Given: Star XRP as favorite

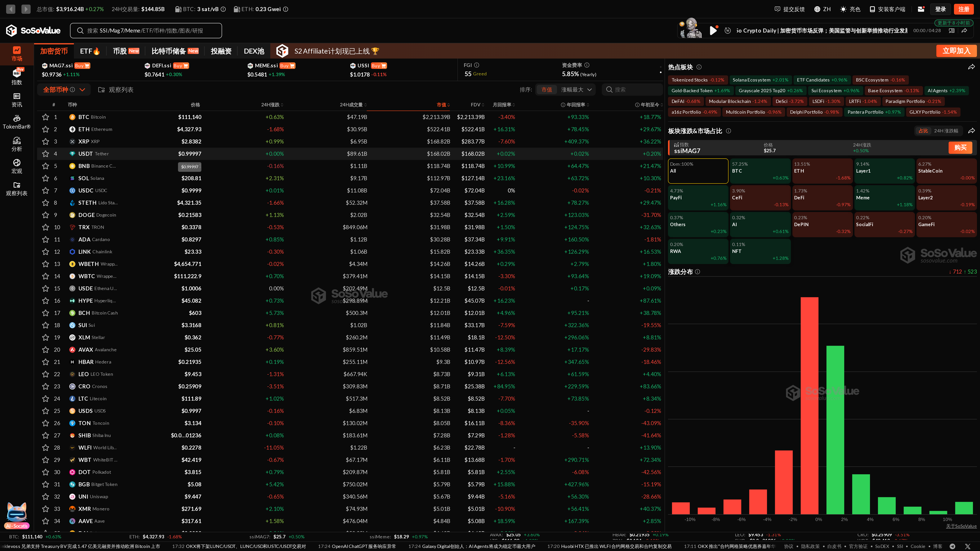Looking at the screenshot, I should tap(45, 141).
